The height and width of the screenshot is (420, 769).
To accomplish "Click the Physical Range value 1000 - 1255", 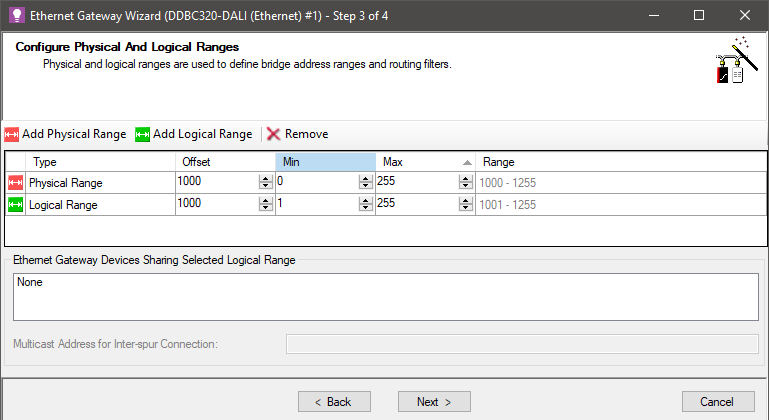I will coord(508,183).
